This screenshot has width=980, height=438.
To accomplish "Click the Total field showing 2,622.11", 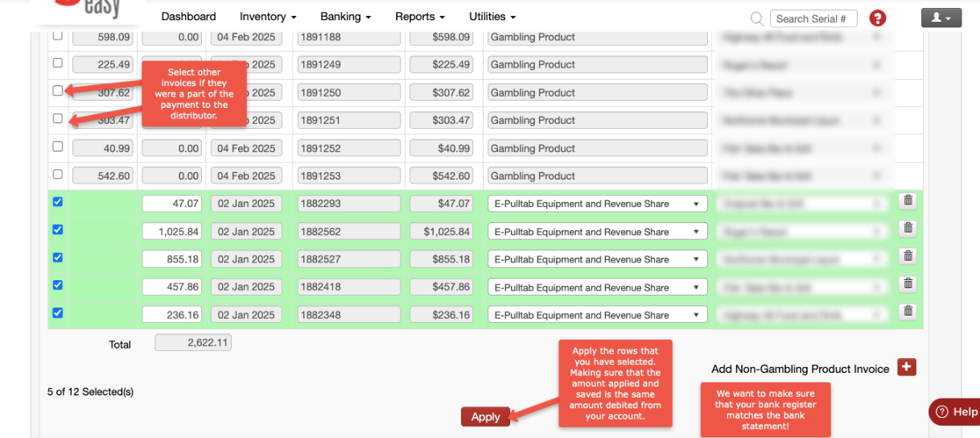I will point(193,343).
